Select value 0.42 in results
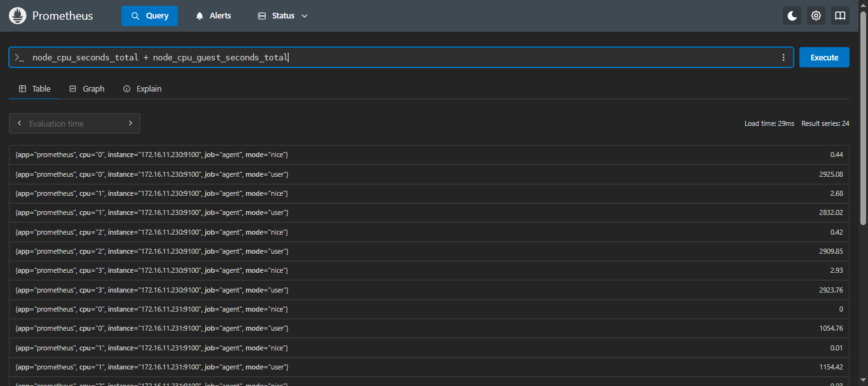This screenshot has width=868, height=386. click(x=836, y=232)
